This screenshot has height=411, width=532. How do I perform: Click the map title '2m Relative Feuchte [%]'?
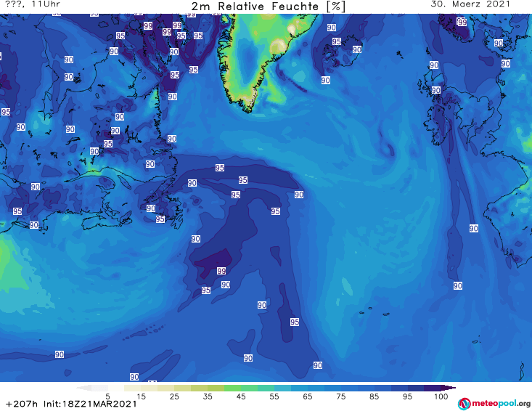(268, 7)
